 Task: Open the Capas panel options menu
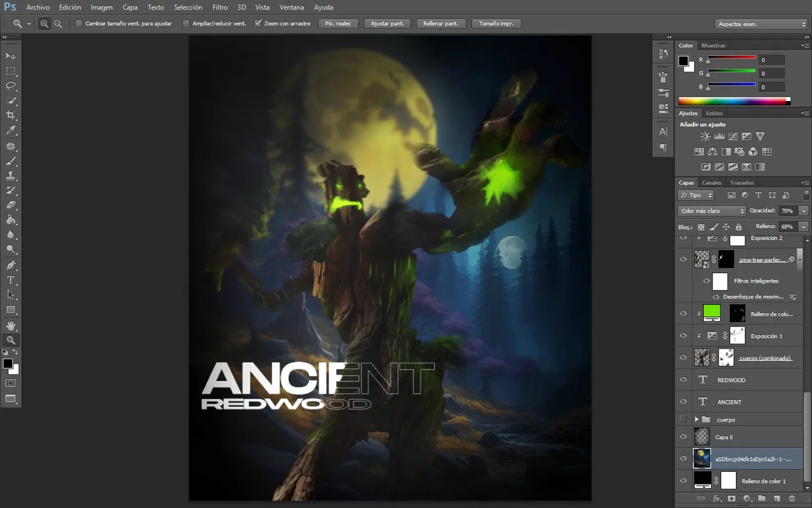click(806, 183)
